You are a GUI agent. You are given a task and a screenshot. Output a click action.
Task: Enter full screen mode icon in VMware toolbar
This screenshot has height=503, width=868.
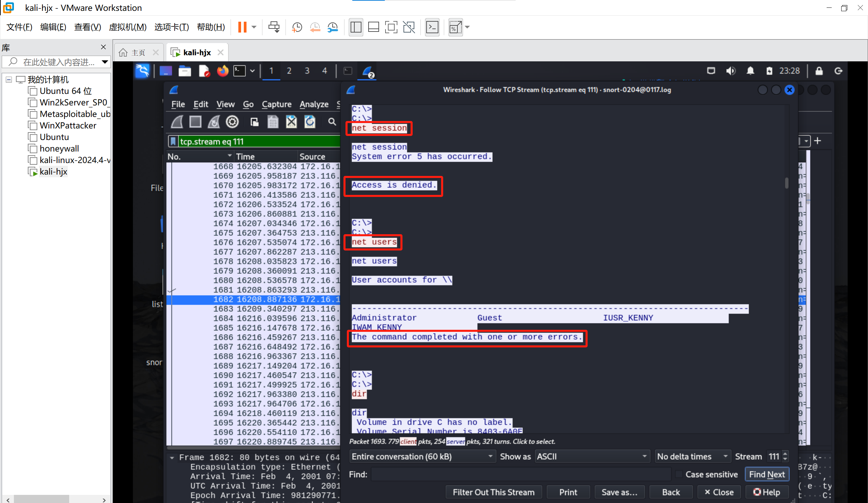391,27
